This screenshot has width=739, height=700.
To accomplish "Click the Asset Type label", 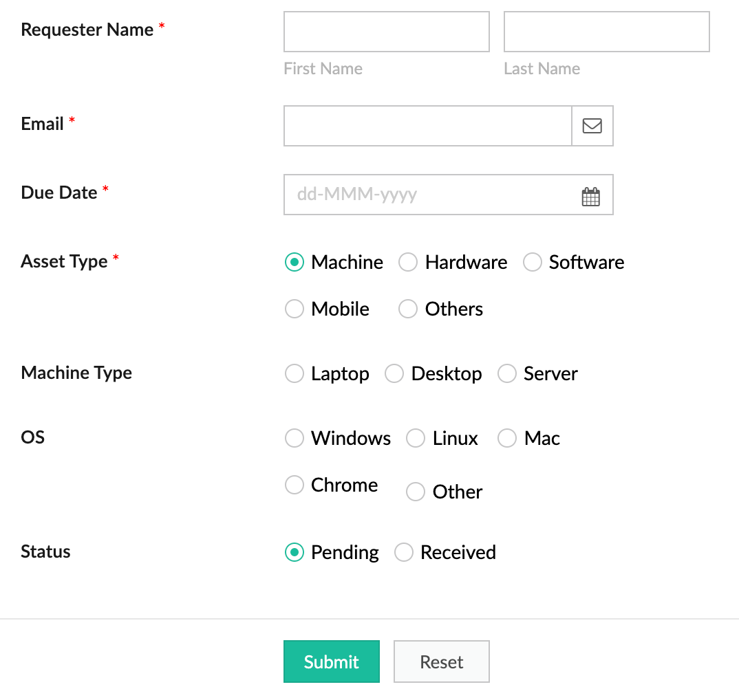I will (x=64, y=261).
